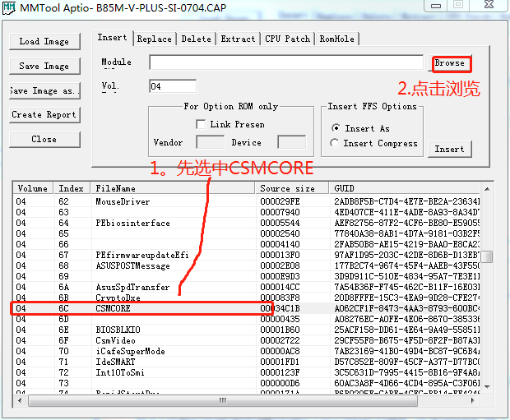Viewport: 510px width, 420px height.
Task: Switch to the Insert tab
Action: point(113,38)
